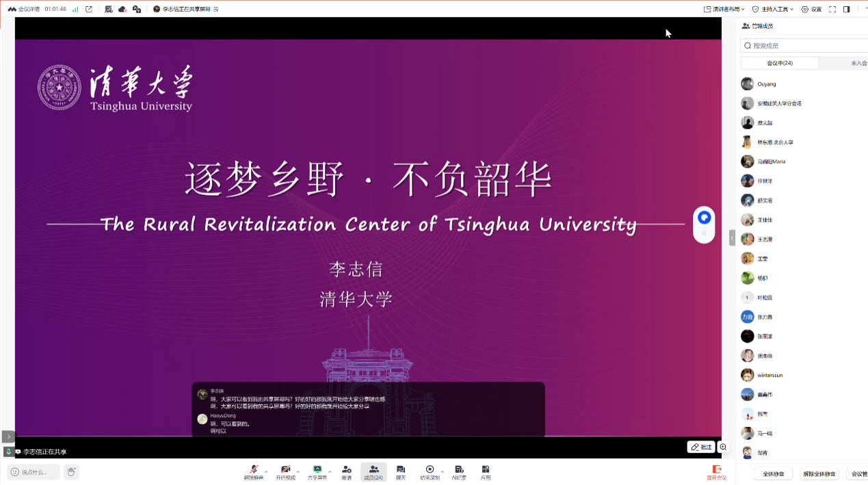Click the zoom magnifier icon beside Annotate
Viewport: 868px width, 485px height.
point(723,447)
